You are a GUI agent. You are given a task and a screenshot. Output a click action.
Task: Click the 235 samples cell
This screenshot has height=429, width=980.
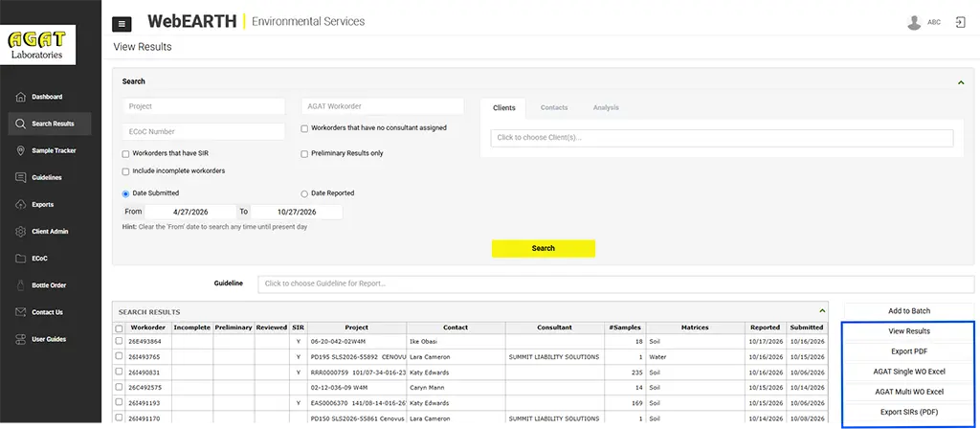(x=626, y=373)
